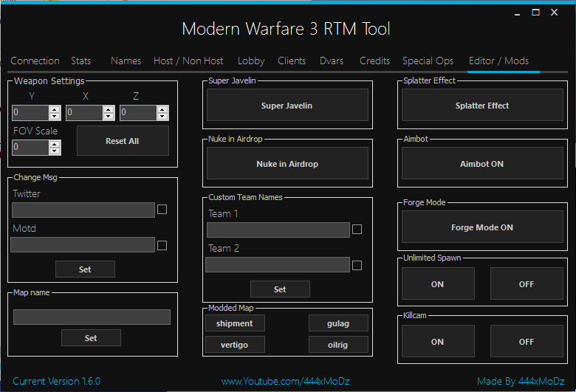Turn on Aimbot ON button
Viewport: 576px width, 392px height.
pos(482,163)
